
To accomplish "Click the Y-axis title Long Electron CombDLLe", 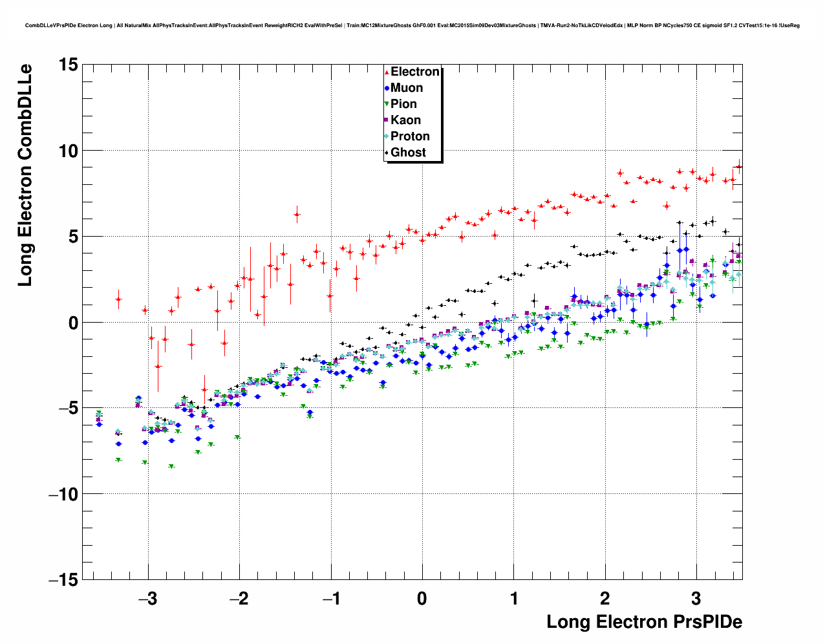I will (x=25, y=175).
